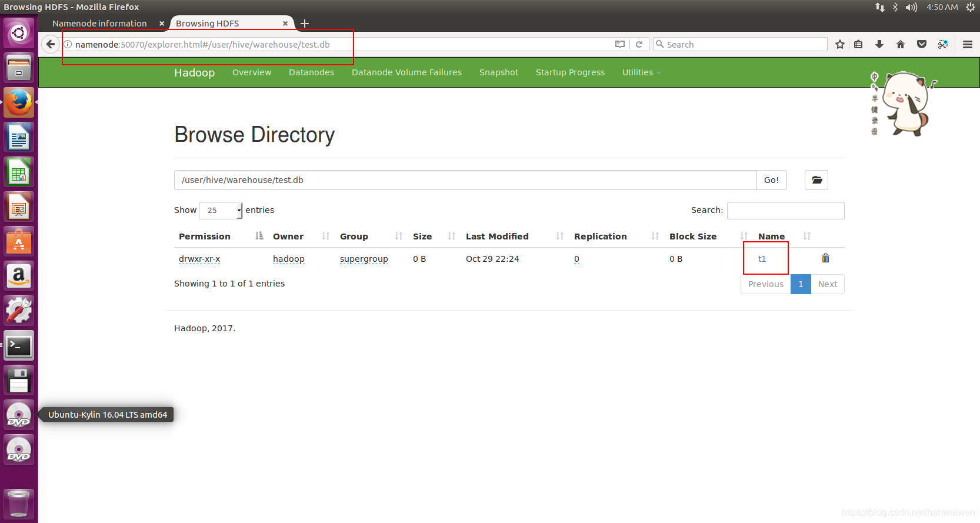Click the floppy disk dock icon
This screenshot has height=523, width=980.
19,380
